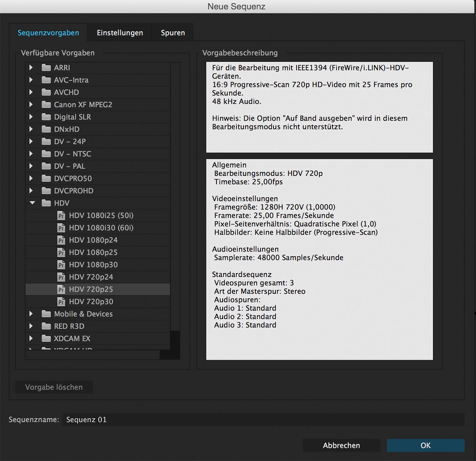The width and height of the screenshot is (476, 461).
Task: Click the XDCAM EX folder icon
Action: [46, 338]
